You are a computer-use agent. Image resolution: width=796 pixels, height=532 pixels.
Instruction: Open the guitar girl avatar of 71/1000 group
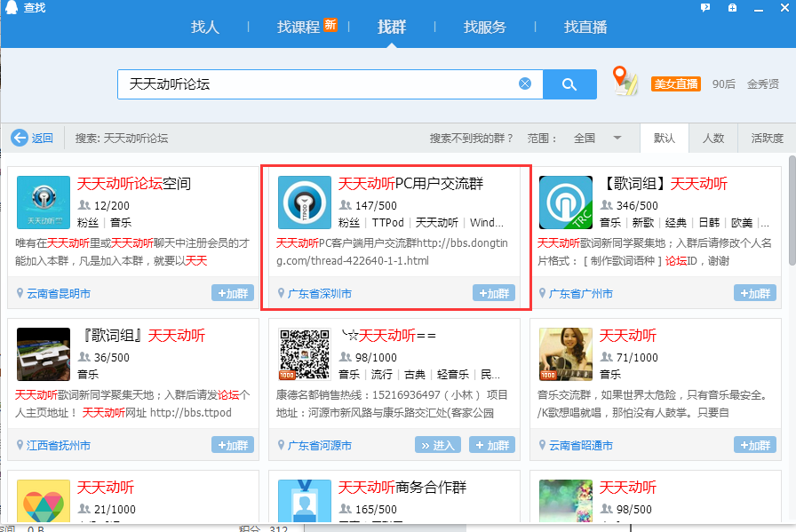pos(566,354)
